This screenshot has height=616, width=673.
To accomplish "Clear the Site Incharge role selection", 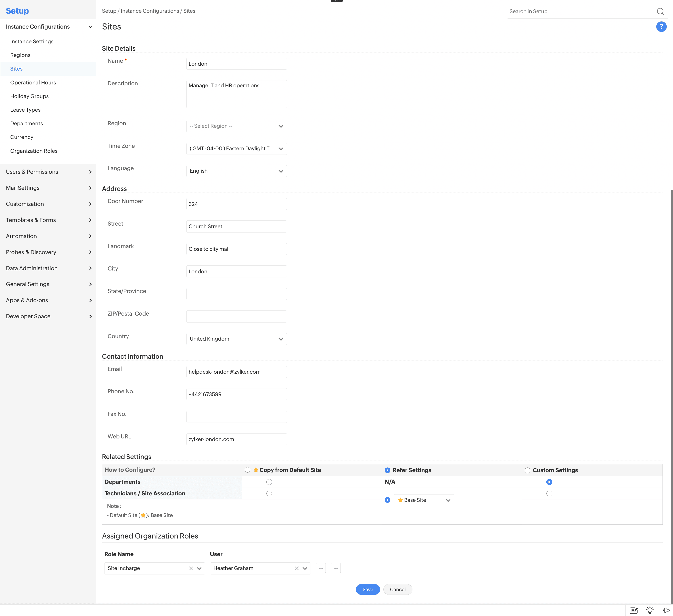I will [x=191, y=568].
